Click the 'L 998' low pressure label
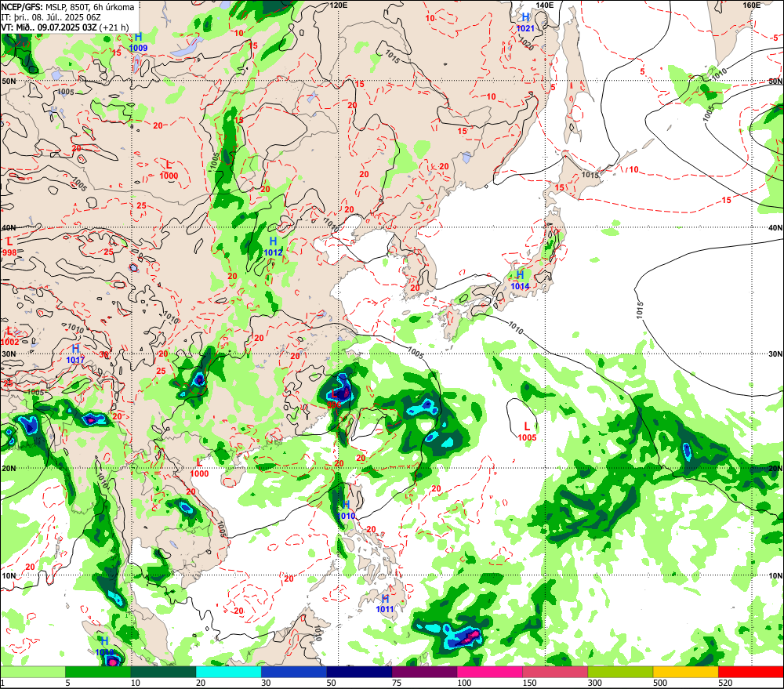 click(9, 248)
